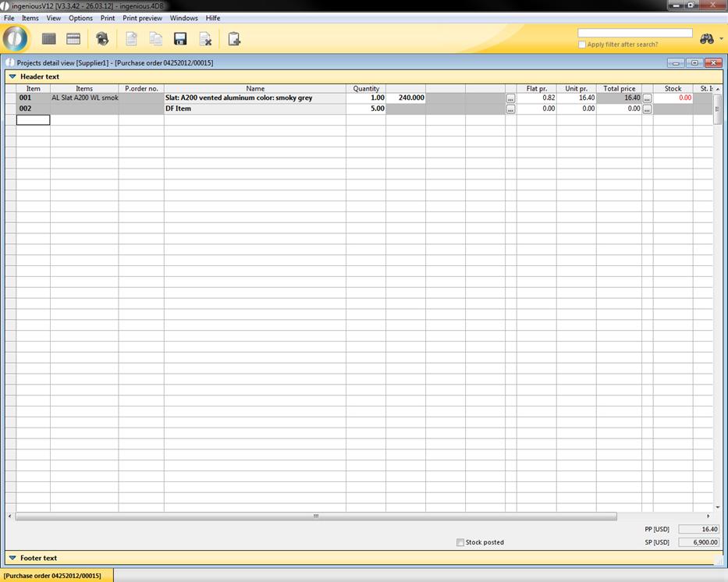This screenshot has width=728, height=582.
Task: Click the table view icon with header row
Action: click(x=73, y=39)
